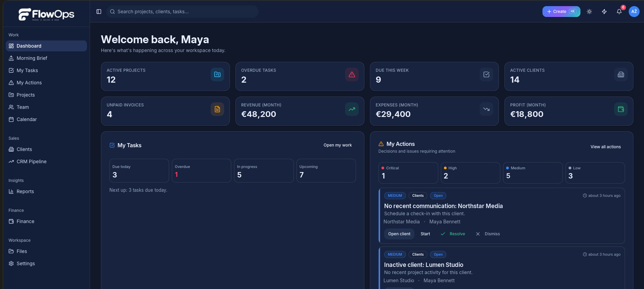Click the Create button
644x289 pixels.
tap(561, 12)
